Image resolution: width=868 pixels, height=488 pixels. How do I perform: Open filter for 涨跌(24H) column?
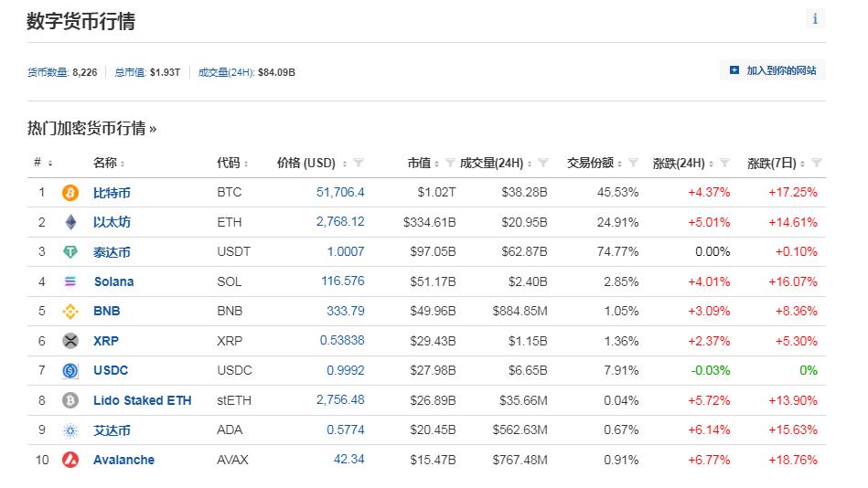724,163
